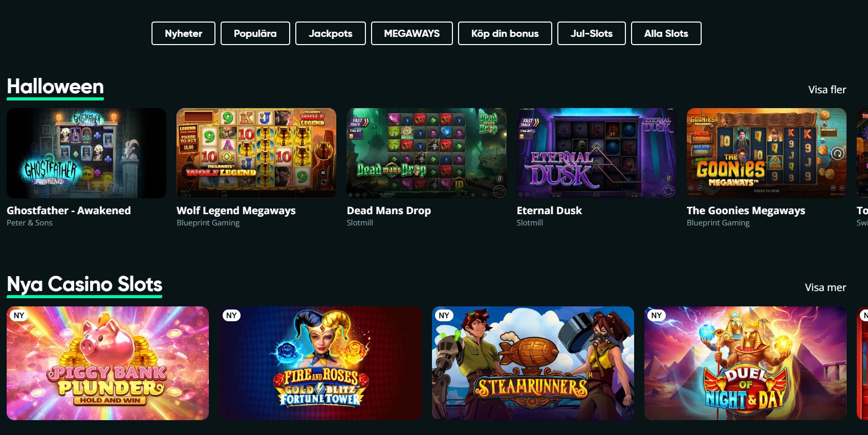
Task: Select the Eternal Dusk game thumbnail
Action: tap(596, 153)
